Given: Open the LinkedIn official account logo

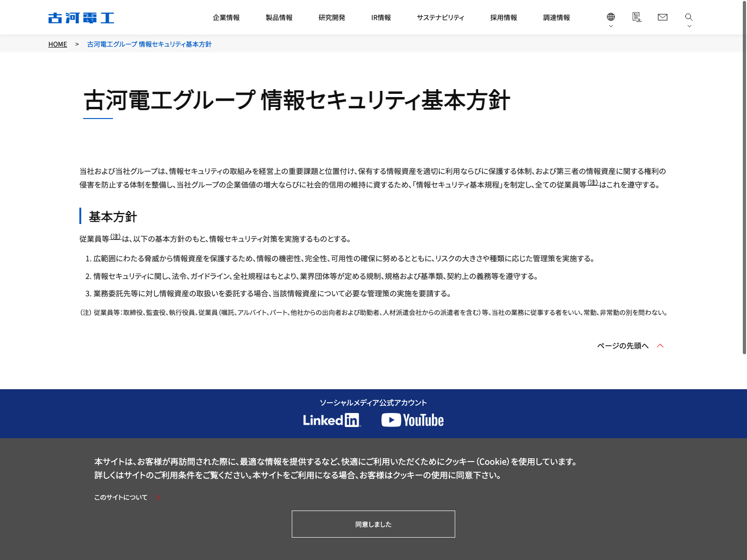Looking at the screenshot, I should point(332,420).
